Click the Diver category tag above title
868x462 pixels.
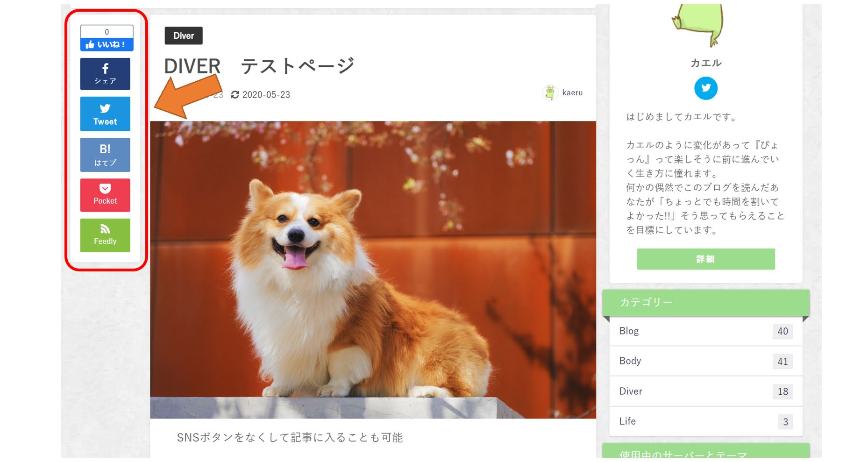point(184,36)
